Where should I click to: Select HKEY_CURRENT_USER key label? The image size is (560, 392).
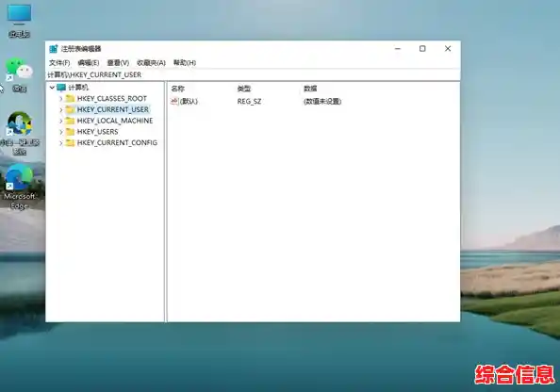[x=113, y=109]
